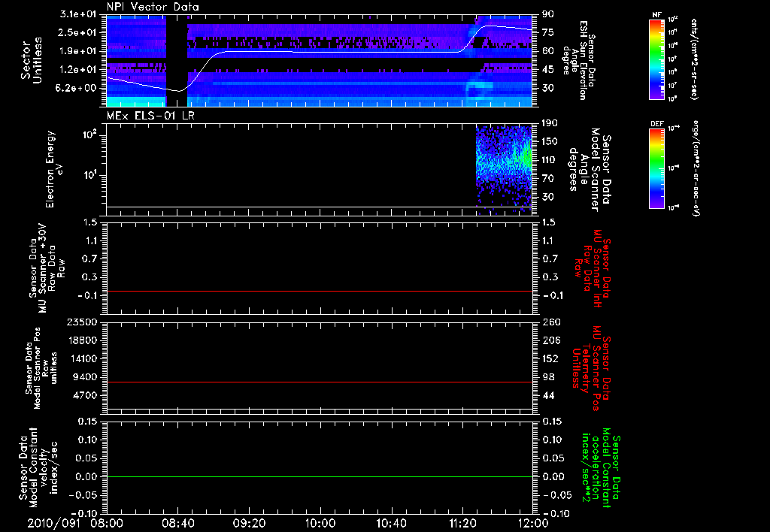Click the 'ESH Sun Elevation Angle' axis label
Screen dimensions: 770x532
[577, 60]
